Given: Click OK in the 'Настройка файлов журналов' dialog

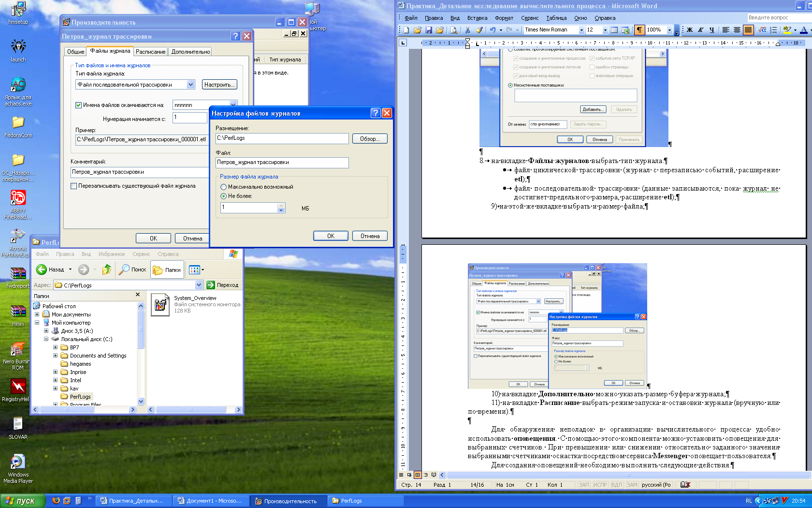Looking at the screenshot, I should pos(331,236).
